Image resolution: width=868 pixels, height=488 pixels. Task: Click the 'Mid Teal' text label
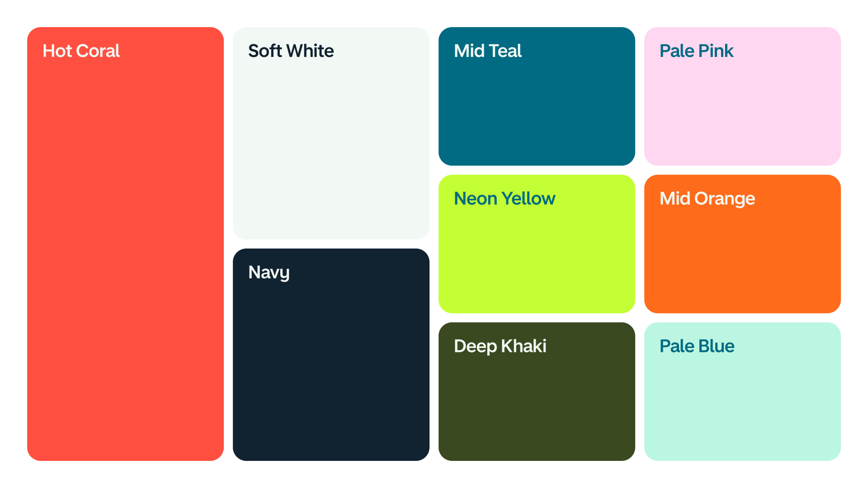(x=488, y=51)
